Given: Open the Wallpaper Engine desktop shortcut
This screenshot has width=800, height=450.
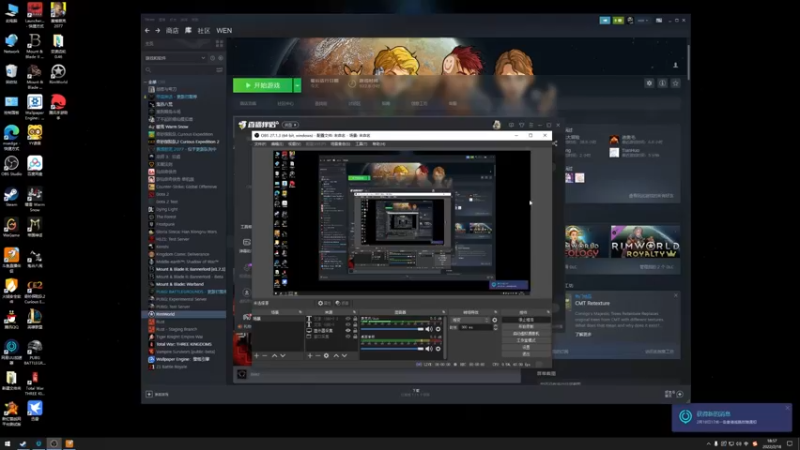Looking at the screenshot, I should pos(35,106).
